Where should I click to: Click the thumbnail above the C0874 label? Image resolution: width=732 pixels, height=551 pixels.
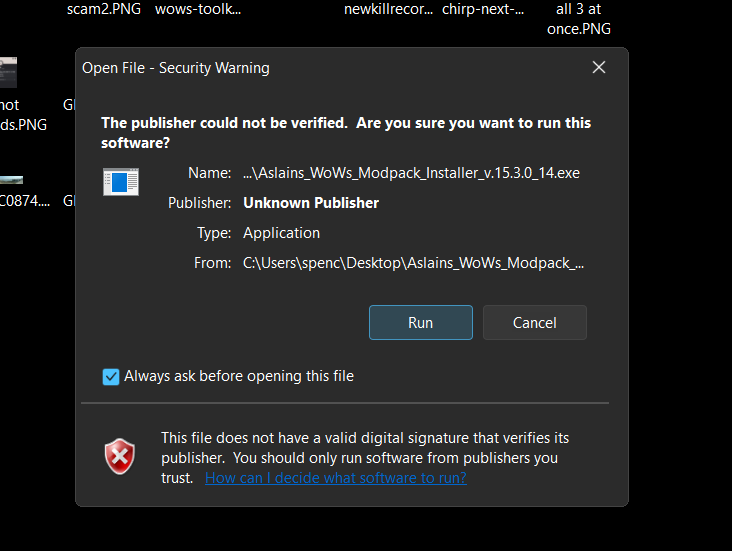11,180
